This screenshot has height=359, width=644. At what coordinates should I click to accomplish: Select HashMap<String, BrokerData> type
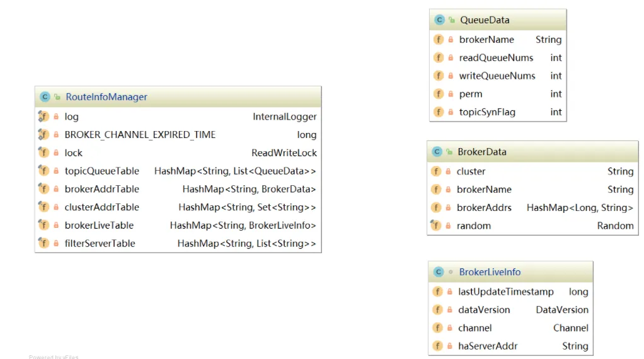click(x=250, y=189)
